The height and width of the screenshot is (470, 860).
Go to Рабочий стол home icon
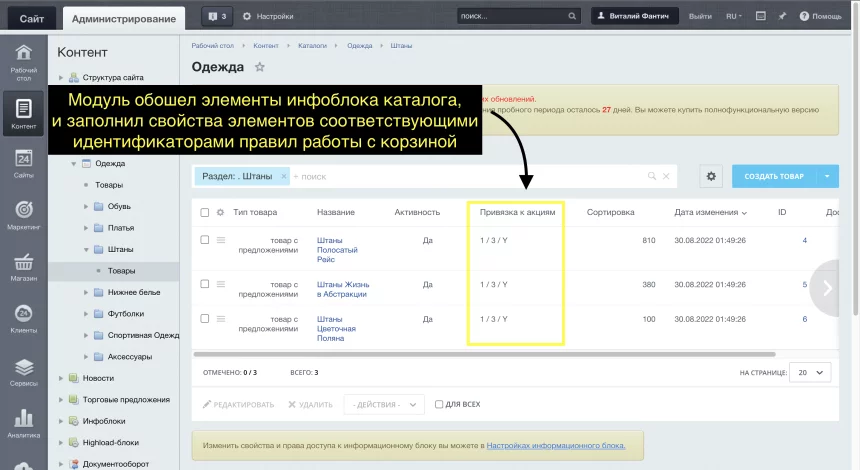pyautogui.click(x=24, y=58)
